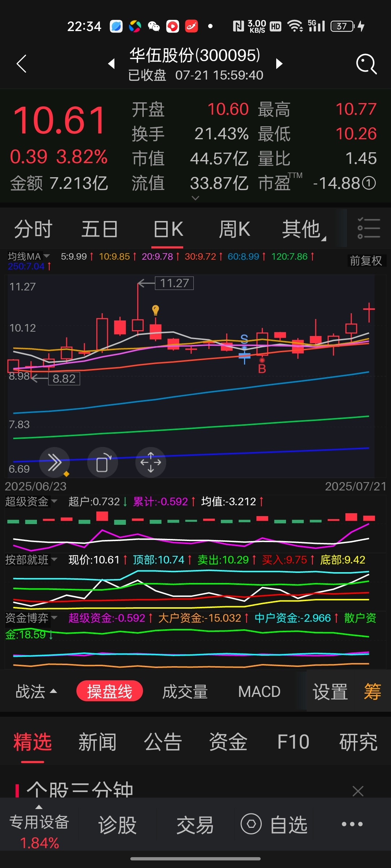391x868 pixels.
Task: Close the 个股三分钟 panel
Action: pyautogui.click(x=358, y=791)
